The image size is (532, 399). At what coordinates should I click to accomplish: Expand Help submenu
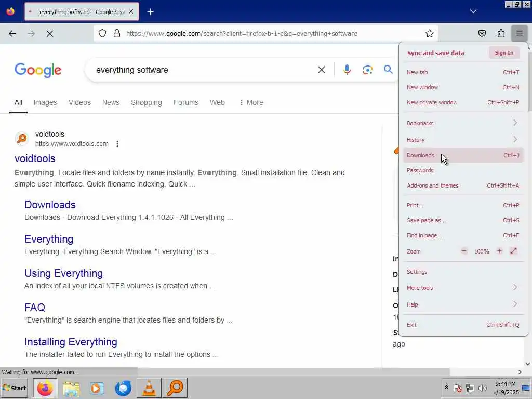tap(463, 304)
